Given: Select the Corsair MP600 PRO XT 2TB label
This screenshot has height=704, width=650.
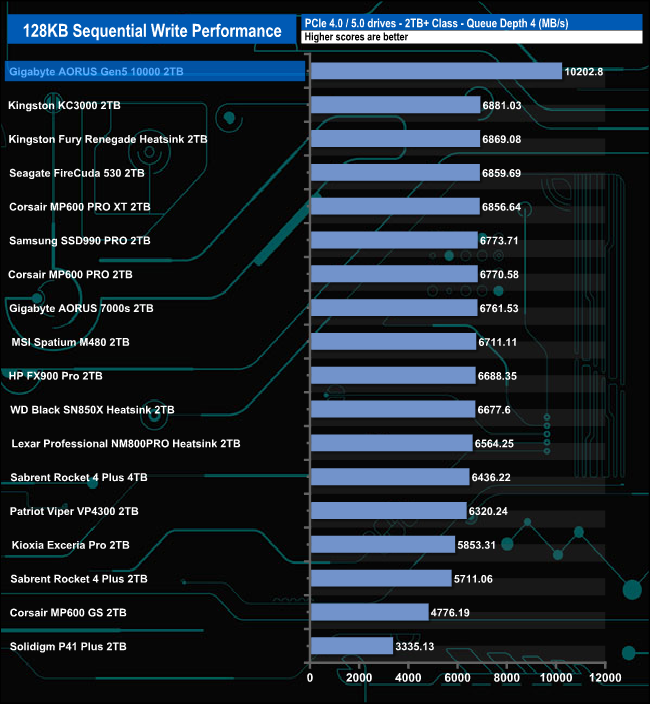Looking at the screenshot, I should [x=80, y=207].
